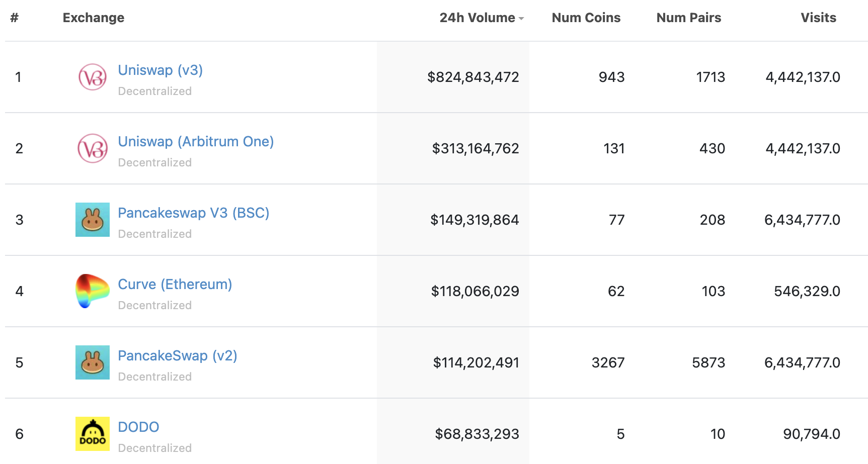Click the yellow DODO logo icon
The height and width of the screenshot is (464, 868).
[93, 434]
